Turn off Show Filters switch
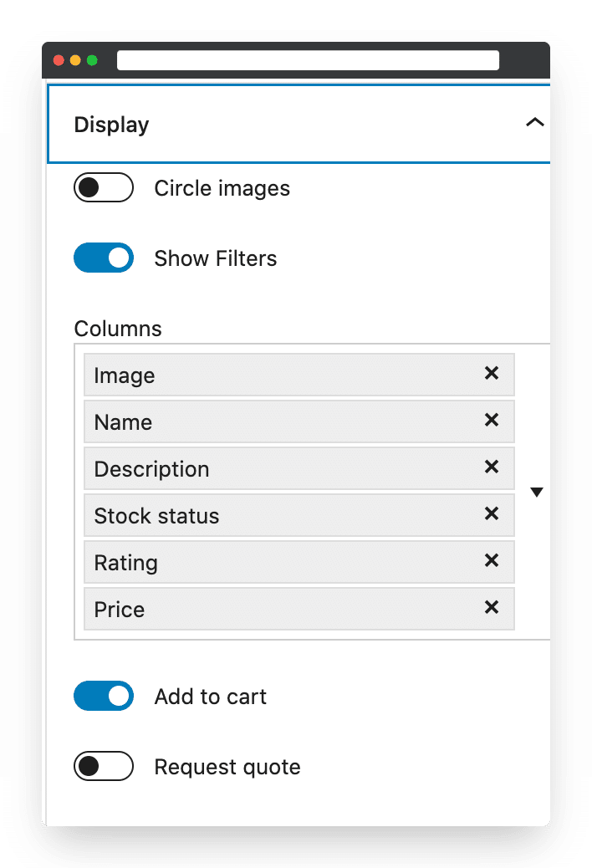The height and width of the screenshot is (868, 592). (104, 258)
